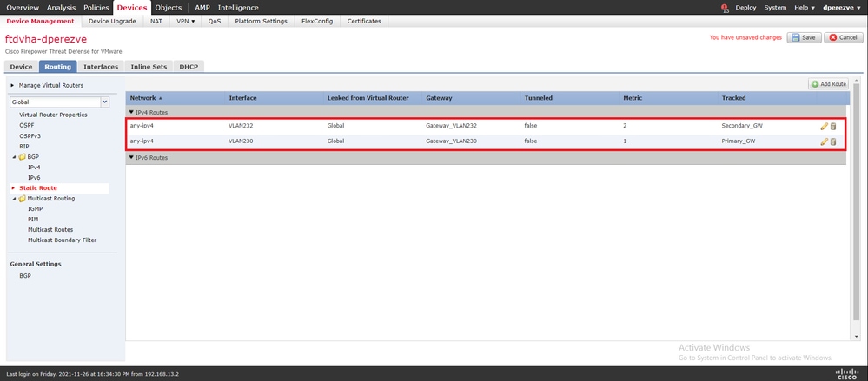The image size is (868, 381).
Task: Collapse the BGP tree node
Action: (x=14, y=157)
